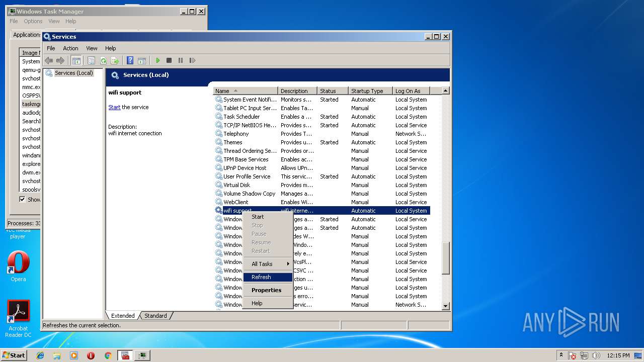
Task: Open Opera from the taskbar
Action: point(91,355)
